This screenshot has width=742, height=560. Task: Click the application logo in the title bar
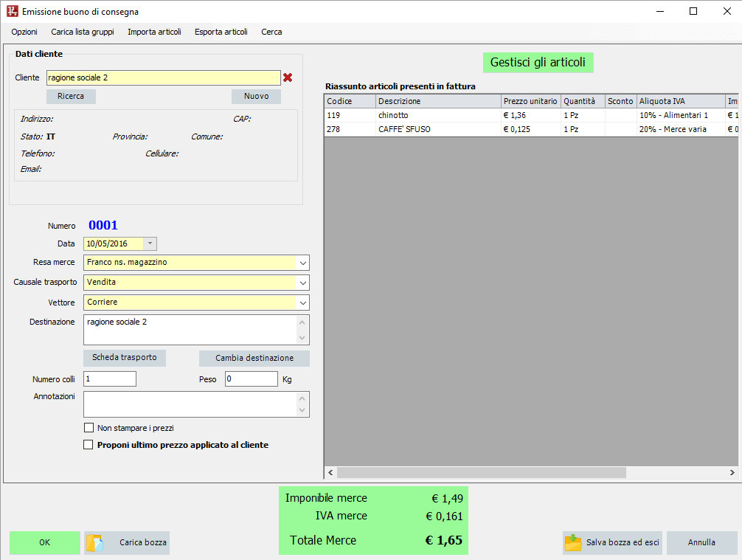coord(12,11)
